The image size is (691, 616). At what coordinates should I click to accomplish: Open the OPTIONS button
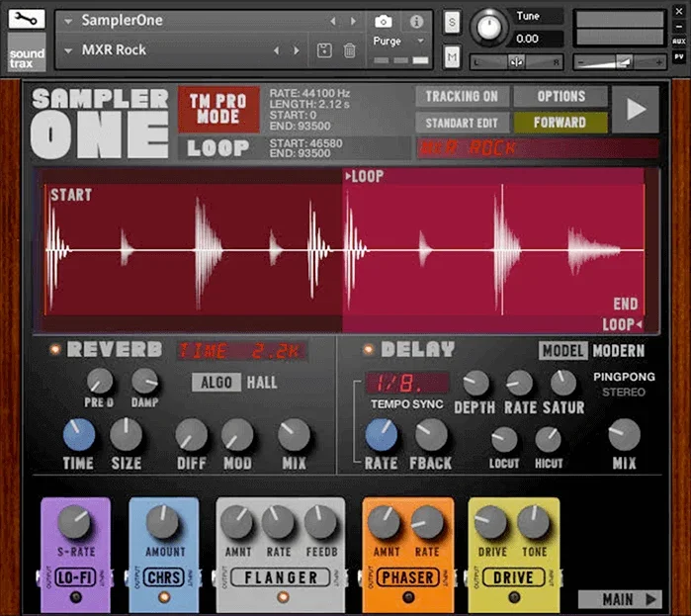pos(561,96)
